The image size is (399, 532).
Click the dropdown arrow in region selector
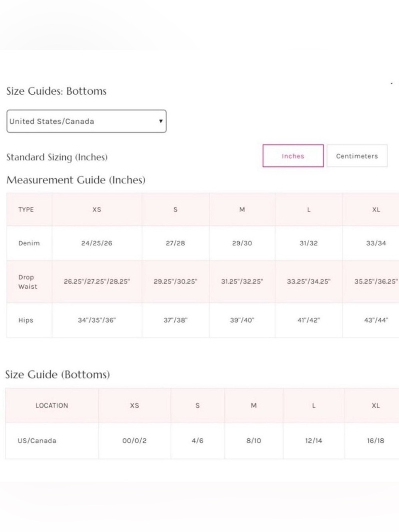coord(160,121)
